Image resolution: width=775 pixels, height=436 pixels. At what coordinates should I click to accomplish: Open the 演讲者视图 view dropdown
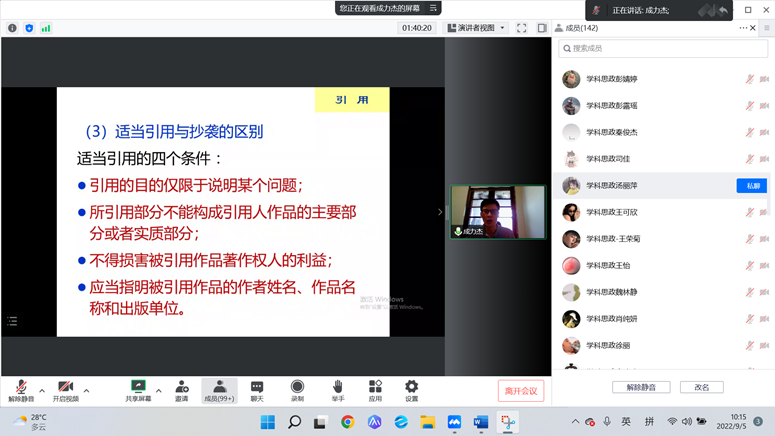click(476, 28)
